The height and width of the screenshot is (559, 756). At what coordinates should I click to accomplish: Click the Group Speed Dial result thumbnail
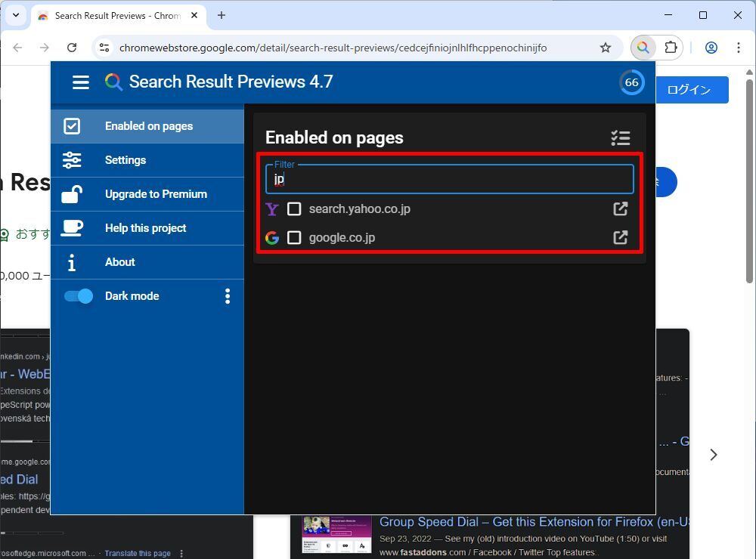pyautogui.click(x=336, y=536)
